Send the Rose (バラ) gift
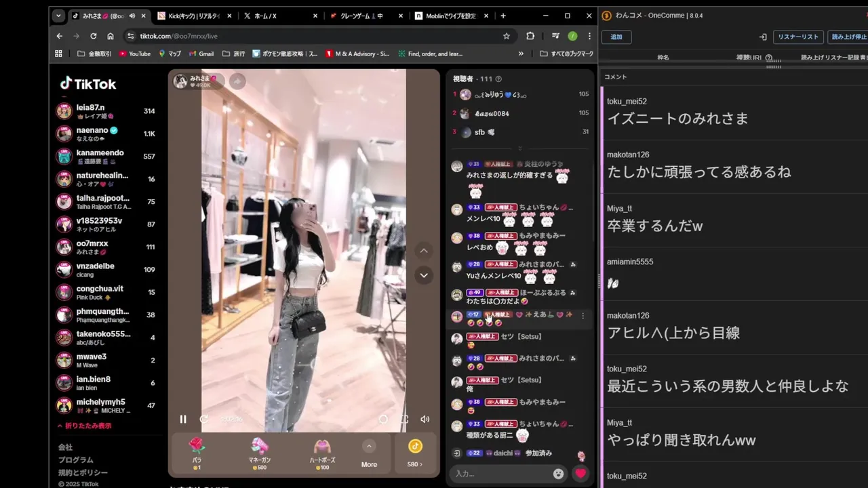Image resolution: width=868 pixels, height=488 pixels. [197, 453]
